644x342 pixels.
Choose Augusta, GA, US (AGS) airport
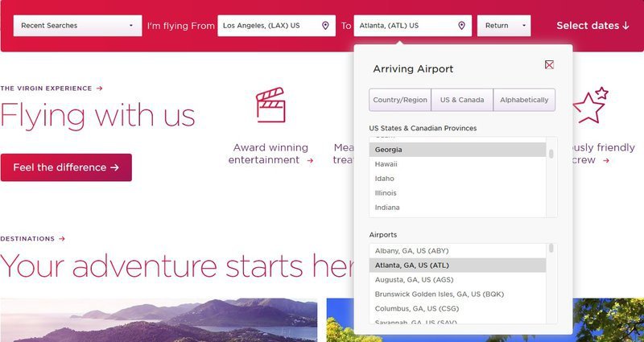coord(457,279)
